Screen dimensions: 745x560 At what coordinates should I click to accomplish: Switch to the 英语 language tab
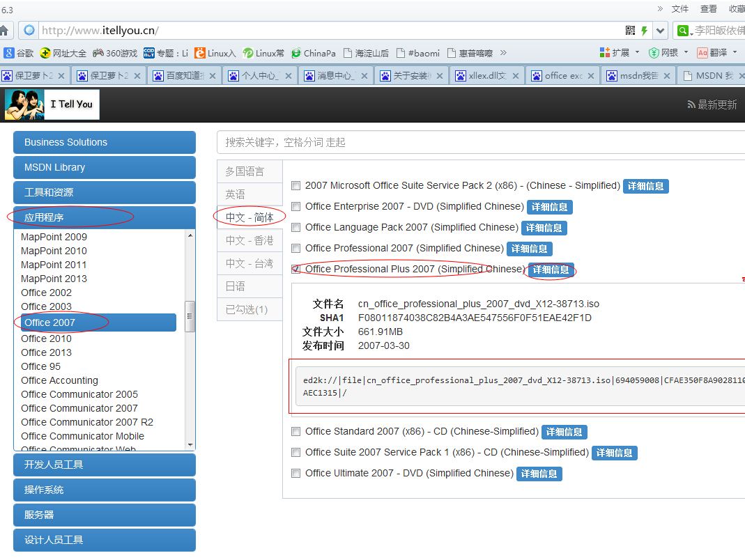click(x=250, y=194)
